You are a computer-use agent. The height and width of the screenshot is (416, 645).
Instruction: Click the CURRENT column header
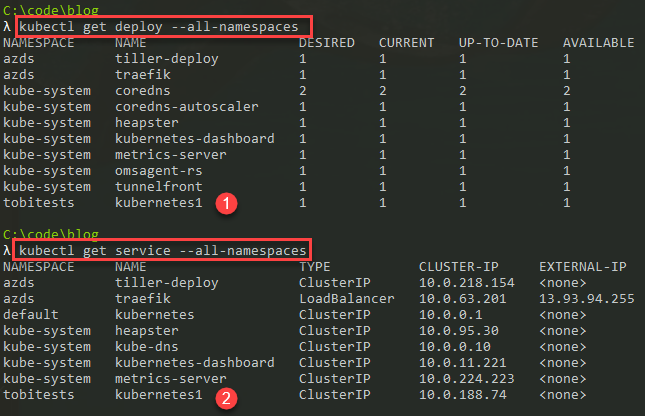tap(406, 43)
